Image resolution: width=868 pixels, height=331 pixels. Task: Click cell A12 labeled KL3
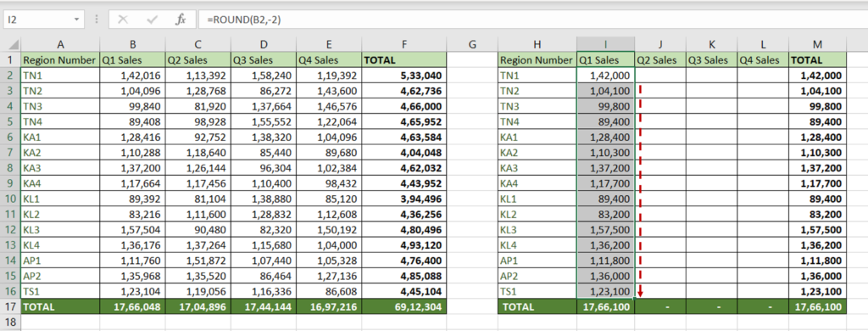pos(60,229)
